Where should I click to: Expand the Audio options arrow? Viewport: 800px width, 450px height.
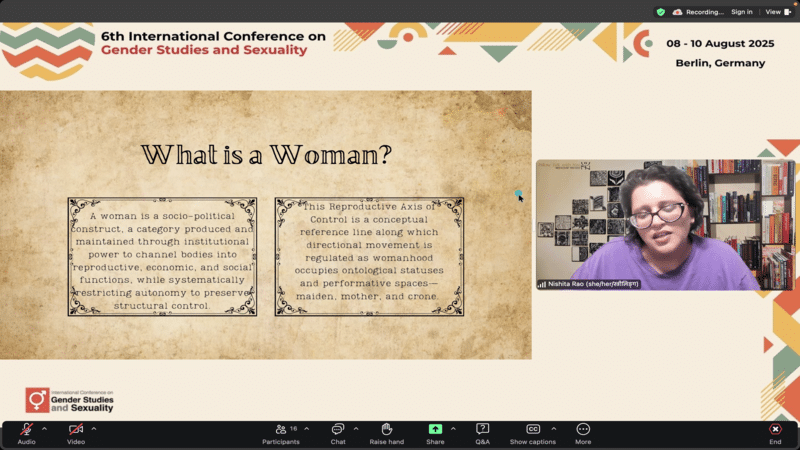click(44, 428)
